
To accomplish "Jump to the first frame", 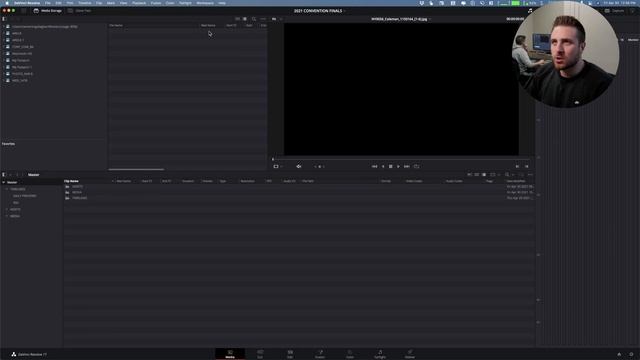I will tap(374, 167).
